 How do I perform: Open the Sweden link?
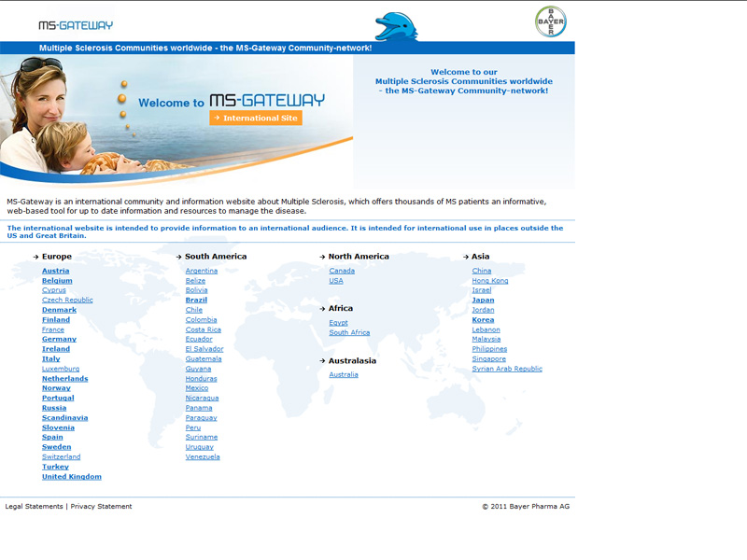[56, 447]
